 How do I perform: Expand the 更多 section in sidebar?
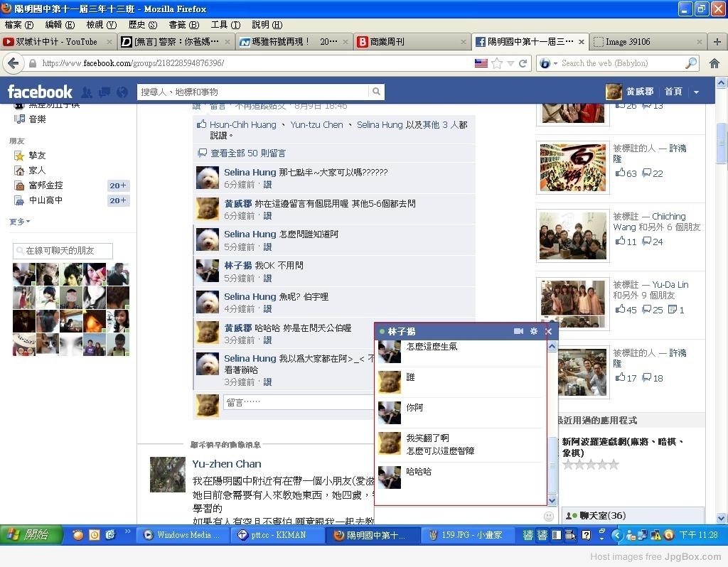pos(19,222)
